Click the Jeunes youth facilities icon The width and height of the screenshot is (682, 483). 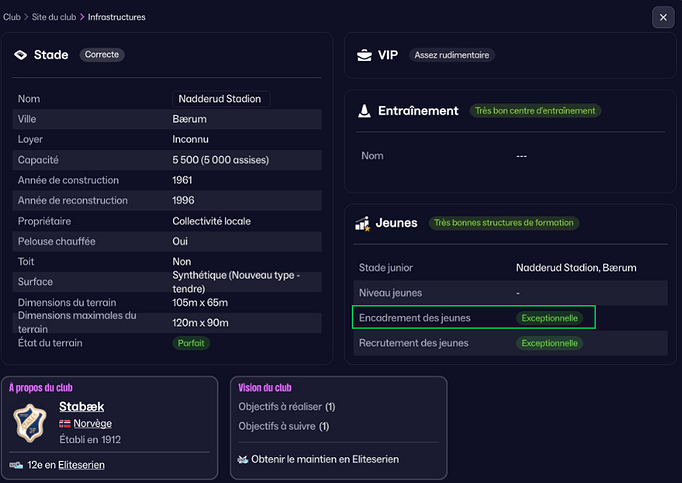(364, 223)
